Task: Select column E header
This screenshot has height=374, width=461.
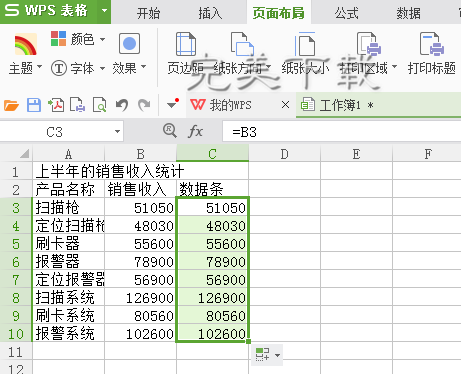Action: pyautogui.click(x=356, y=154)
